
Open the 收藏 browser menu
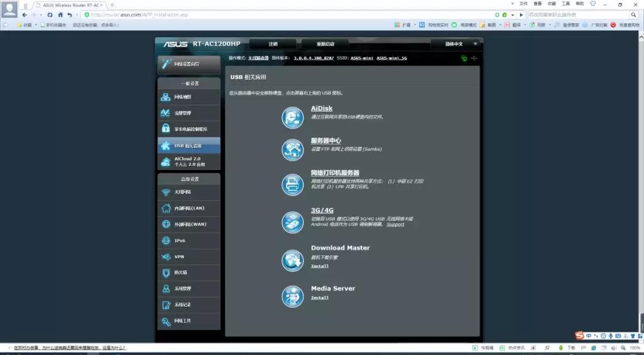[x=552, y=4]
